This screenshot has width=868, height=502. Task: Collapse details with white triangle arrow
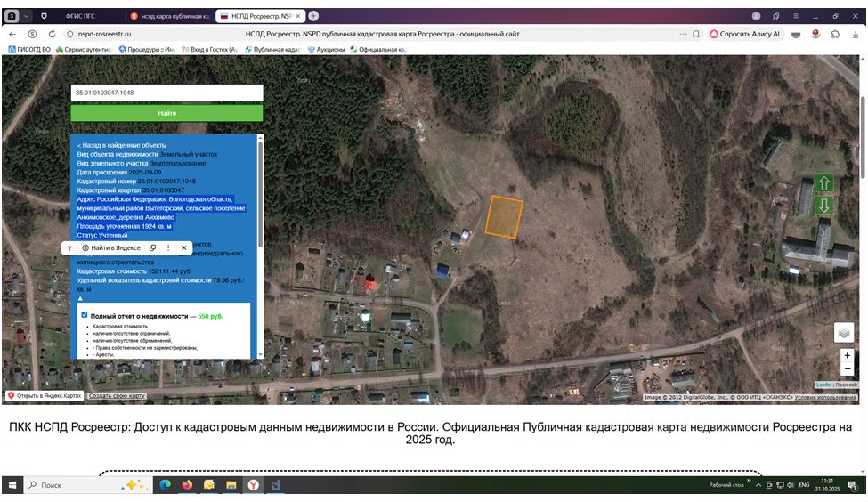[x=80, y=298]
